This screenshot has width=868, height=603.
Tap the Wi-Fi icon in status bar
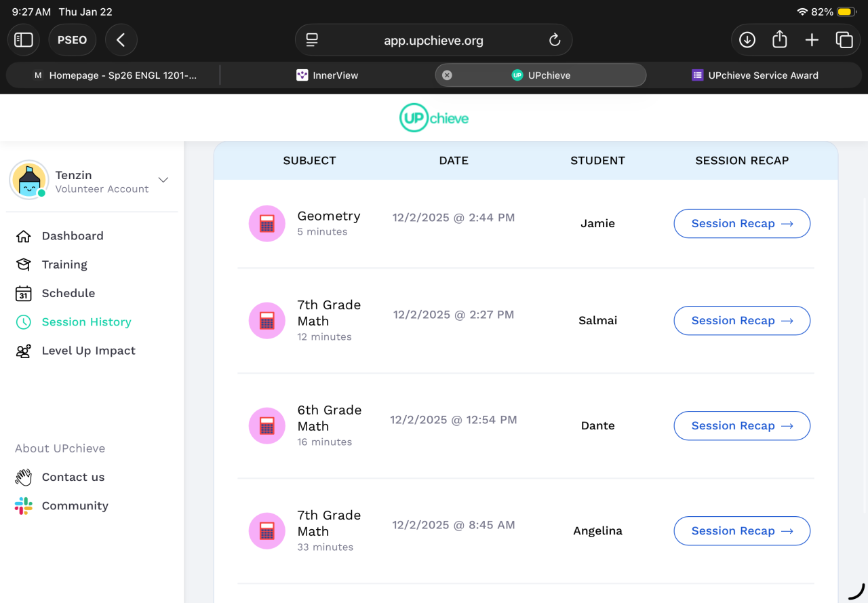802,12
